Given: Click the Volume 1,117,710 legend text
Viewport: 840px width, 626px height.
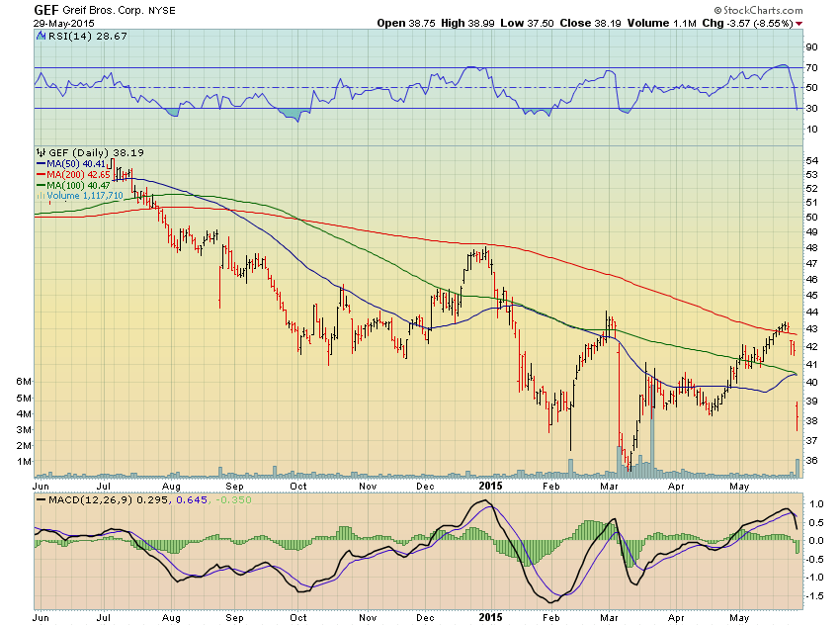Looking at the screenshot, I should tap(85, 196).
